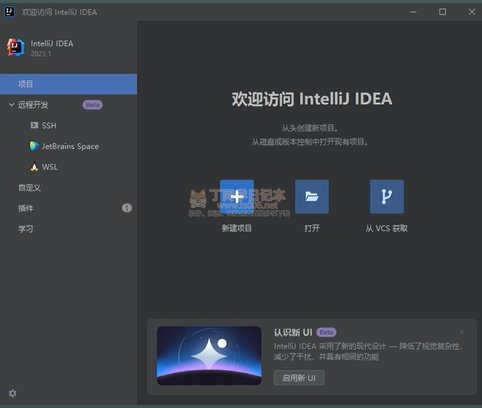Screen dimensions: 482x408
Task: Click the Get from VCS branch icon
Action: click(387, 196)
